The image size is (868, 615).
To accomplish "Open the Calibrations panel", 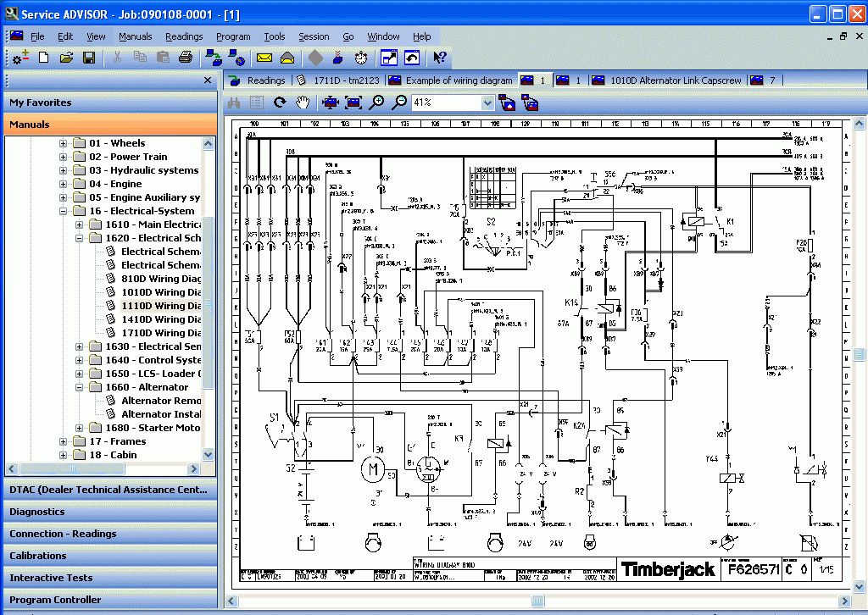I will click(110, 556).
